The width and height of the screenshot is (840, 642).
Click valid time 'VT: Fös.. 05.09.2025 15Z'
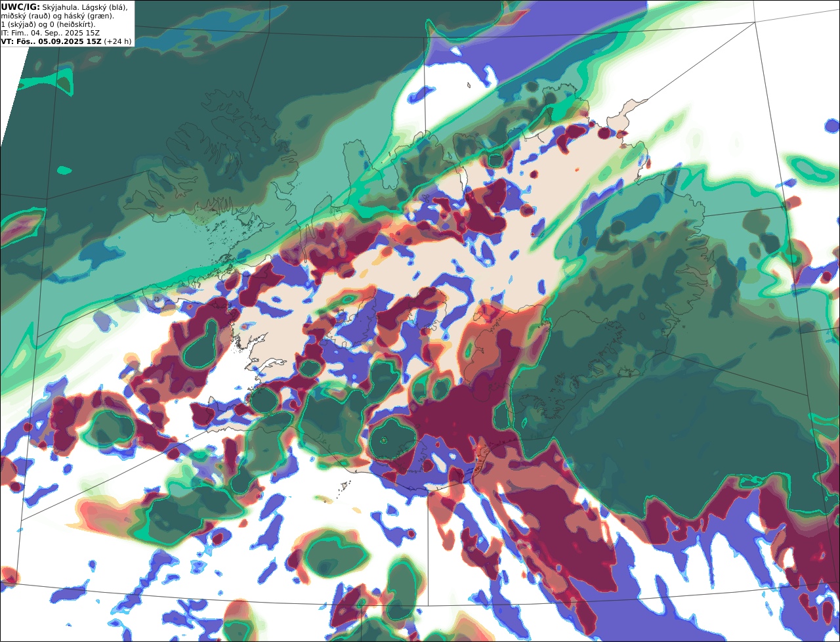click(51, 41)
